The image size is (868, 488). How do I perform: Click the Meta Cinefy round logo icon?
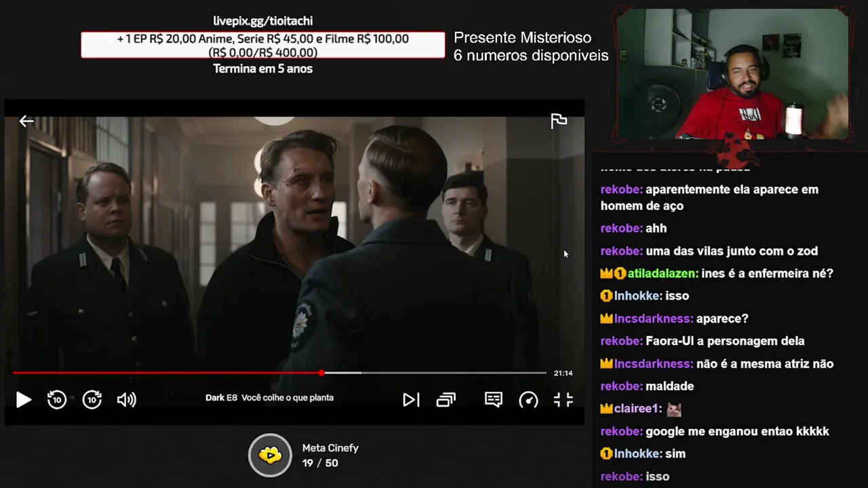click(x=270, y=455)
